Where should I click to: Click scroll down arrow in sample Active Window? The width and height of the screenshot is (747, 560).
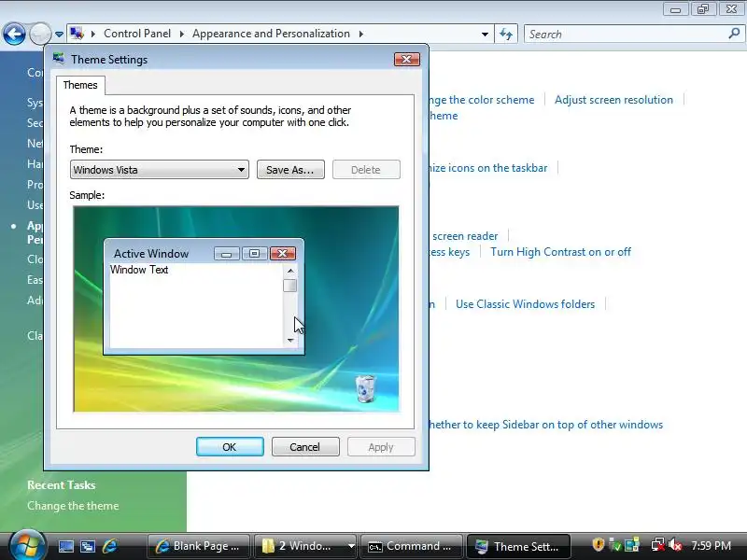pyautogui.click(x=290, y=340)
